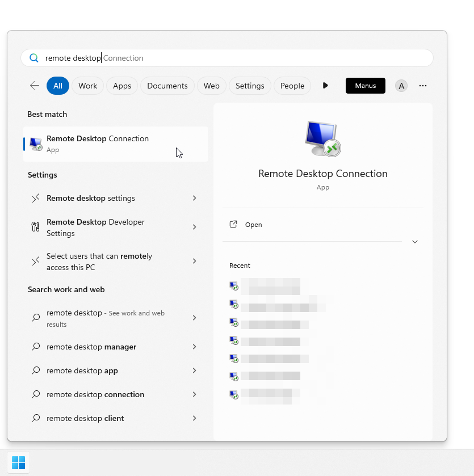Click the Windows Start button
474x476 pixels.
tap(18, 462)
